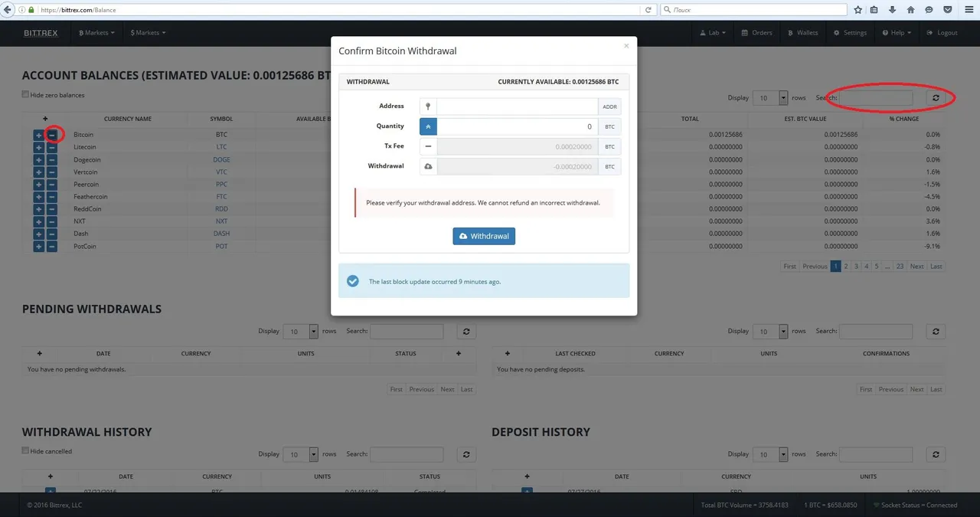Click the browser search box
The image size is (980, 517).
pos(753,10)
